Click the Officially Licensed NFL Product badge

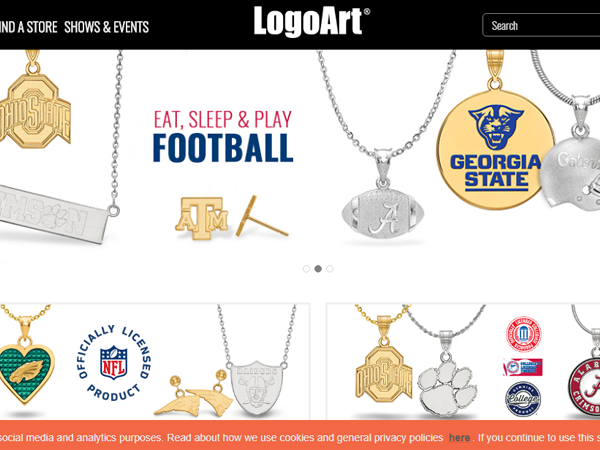tap(114, 363)
